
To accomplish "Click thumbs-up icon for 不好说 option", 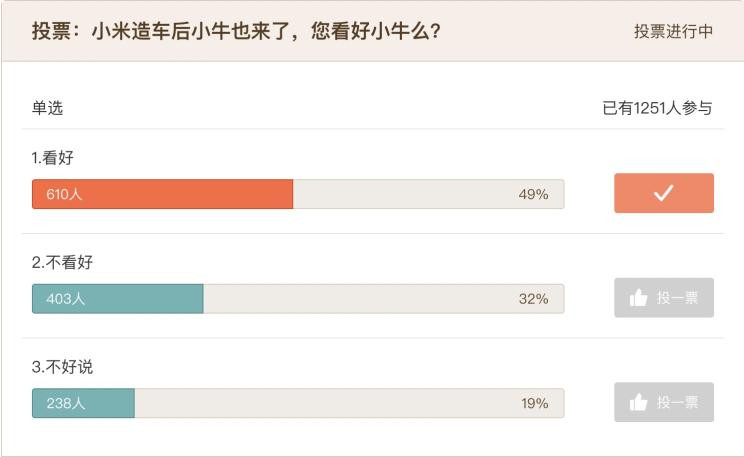I will (x=638, y=402).
